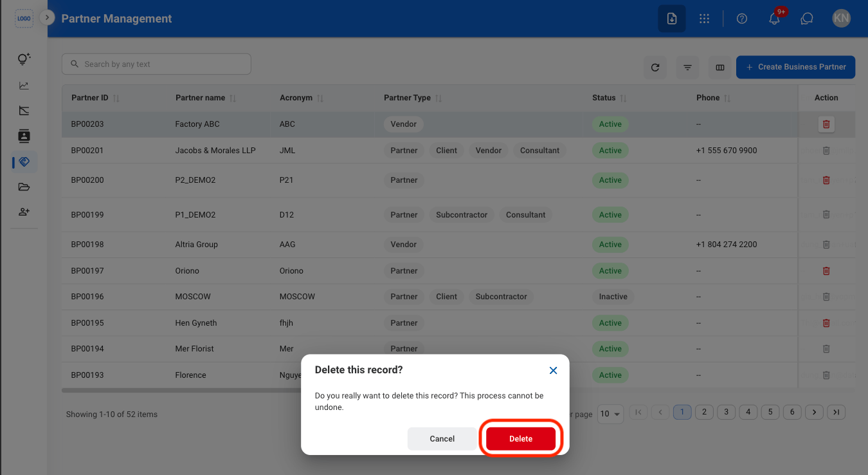Focus the Search by any text field

(x=156, y=64)
